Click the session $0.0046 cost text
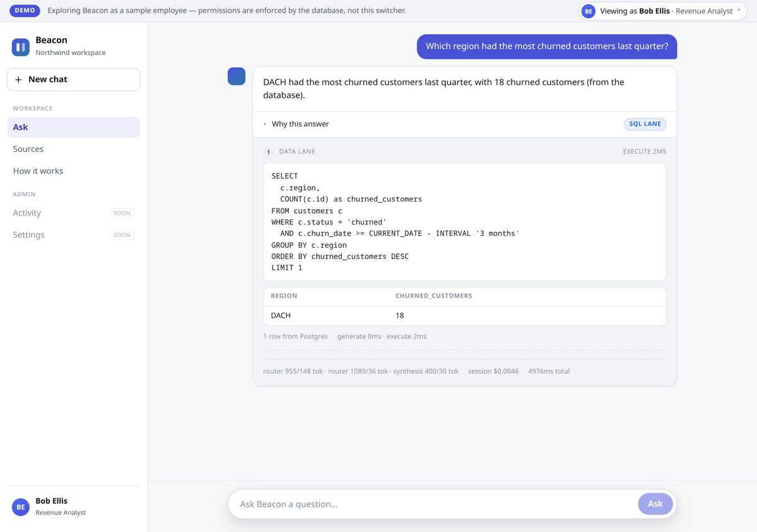Screen dimensions: 757x532 tap(493, 371)
